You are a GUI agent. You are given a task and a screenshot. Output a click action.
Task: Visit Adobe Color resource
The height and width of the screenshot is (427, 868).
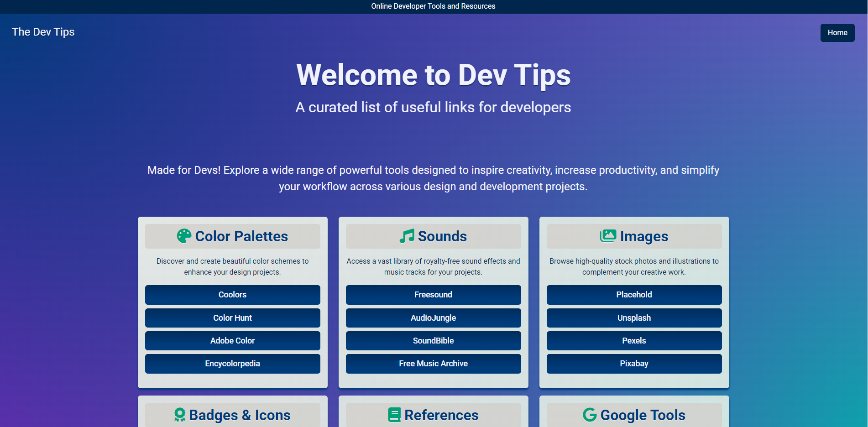[233, 341]
